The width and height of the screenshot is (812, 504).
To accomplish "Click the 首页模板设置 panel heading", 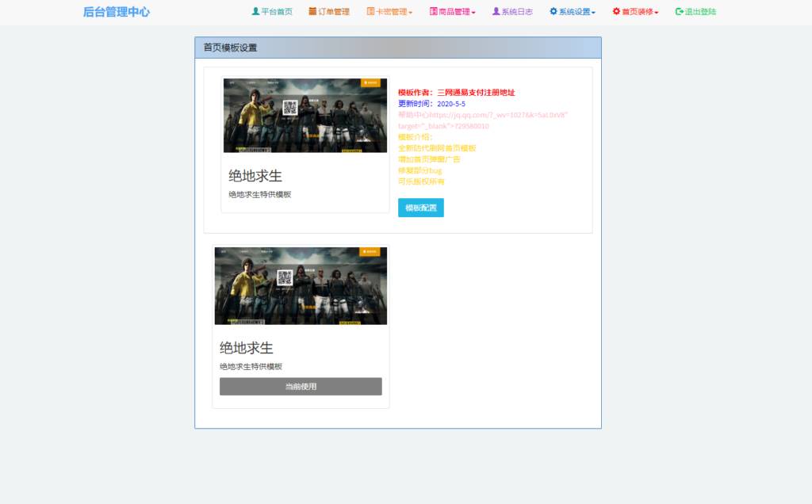I will 231,48.
